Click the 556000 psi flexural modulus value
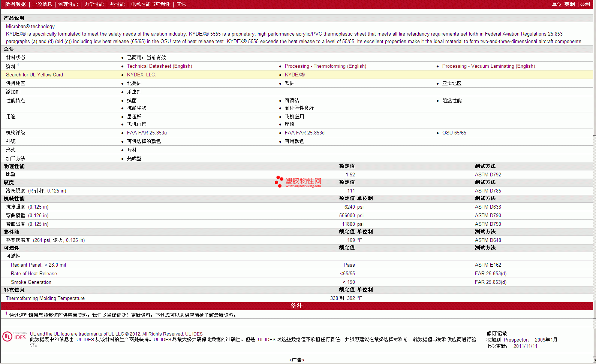Viewport: 596px width, 364px height. 351,215
